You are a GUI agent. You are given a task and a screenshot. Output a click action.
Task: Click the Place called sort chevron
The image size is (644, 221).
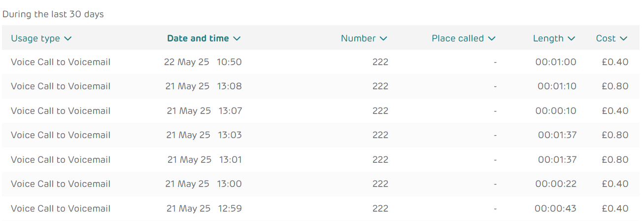click(x=491, y=38)
